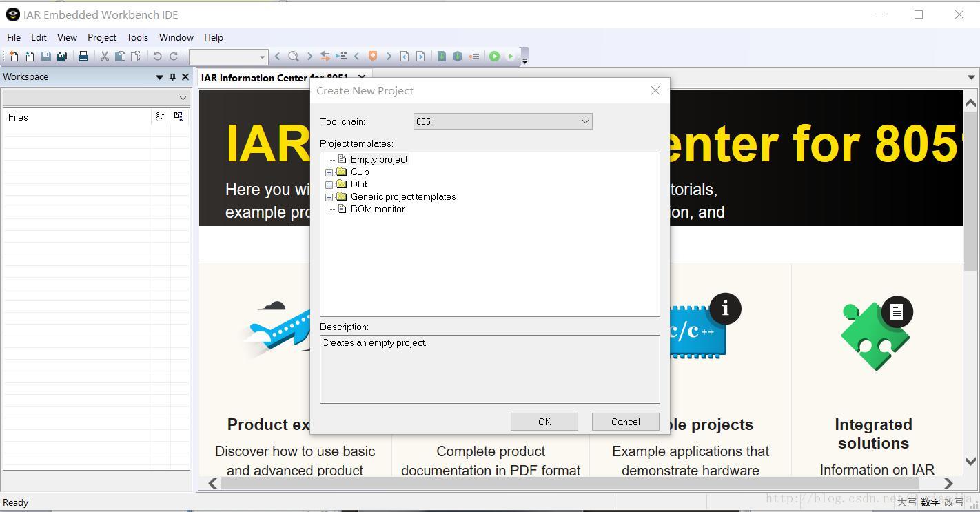
Task: Click the Redo arrow icon
Action: click(x=174, y=57)
